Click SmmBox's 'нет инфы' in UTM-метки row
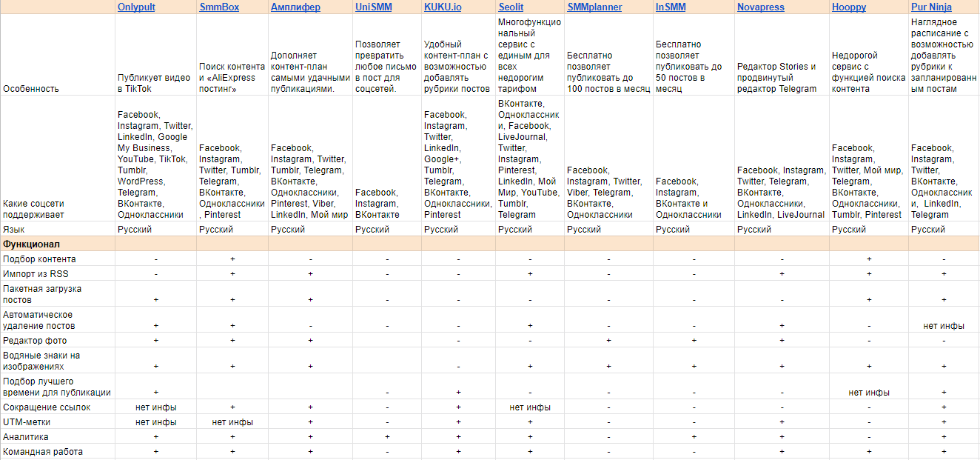Image resolution: width=980 pixels, height=460 pixels. click(232, 422)
